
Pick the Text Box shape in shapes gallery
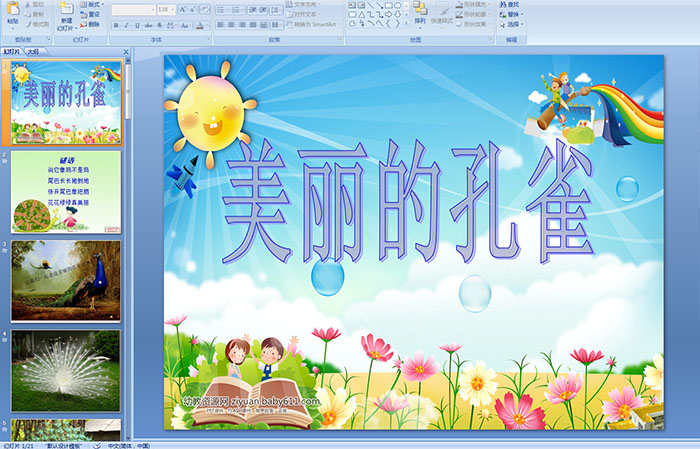(x=352, y=5)
